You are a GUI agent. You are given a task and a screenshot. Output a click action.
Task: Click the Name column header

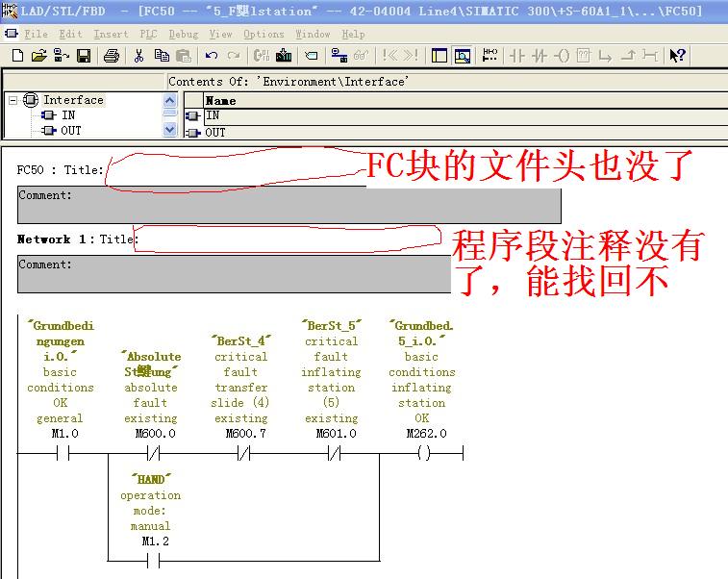465,101
